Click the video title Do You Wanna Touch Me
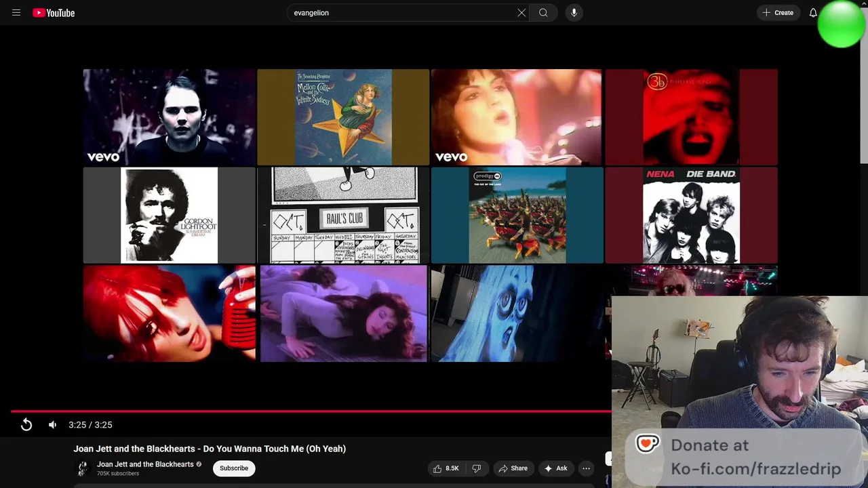Screen dimensions: 868x488 [210, 449]
